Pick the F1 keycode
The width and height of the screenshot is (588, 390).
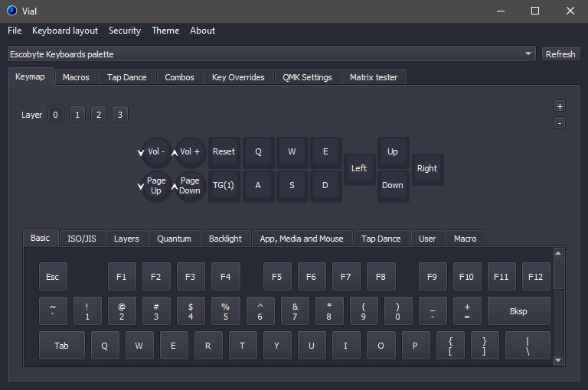pyautogui.click(x=122, y=277)
